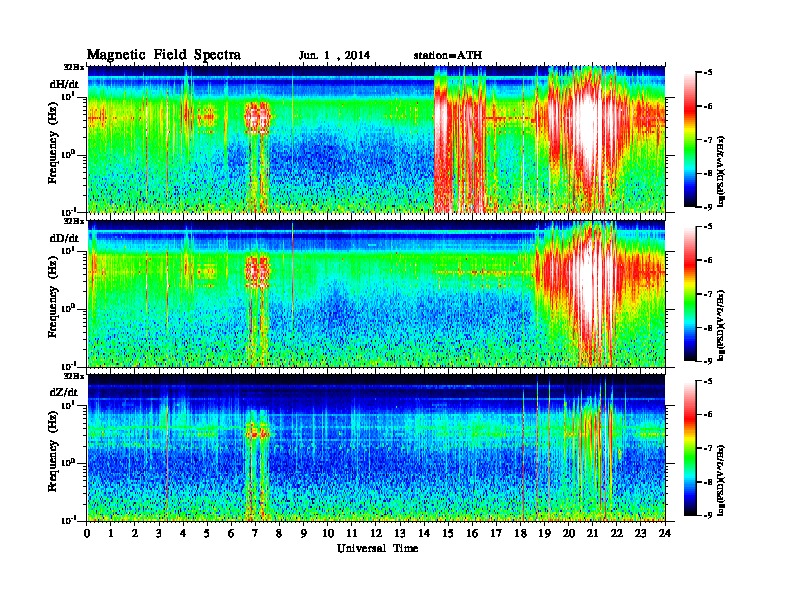The width and height of the screenshot is (792, 612).
Task: Click the '-7' value on the dH/dt color scale
Action: 708,140
